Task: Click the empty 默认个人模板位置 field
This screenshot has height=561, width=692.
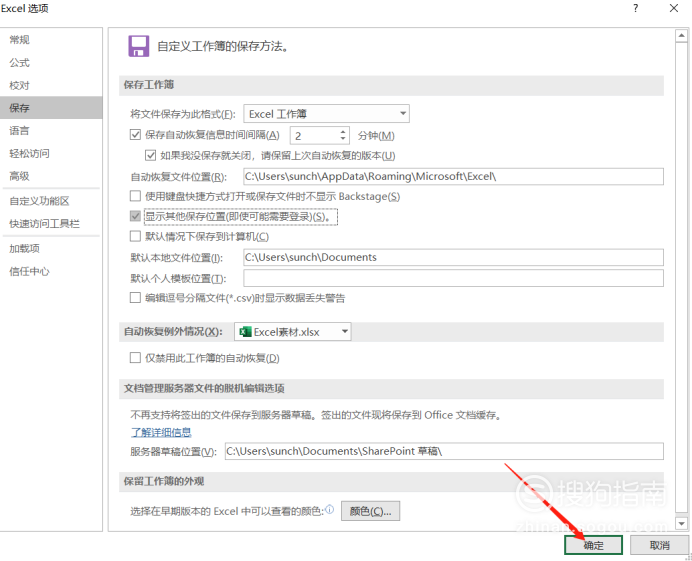Action: [453, 278]
